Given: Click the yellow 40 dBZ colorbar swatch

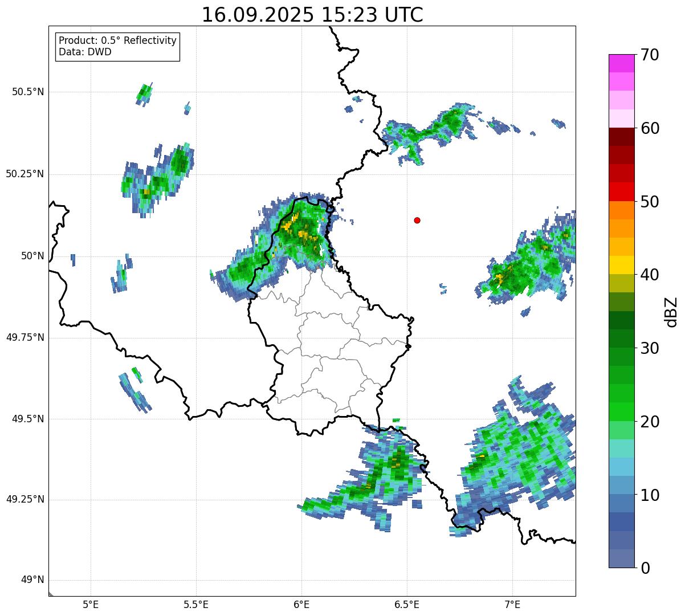Looking at the screenshot, I should tap(622, 265).
